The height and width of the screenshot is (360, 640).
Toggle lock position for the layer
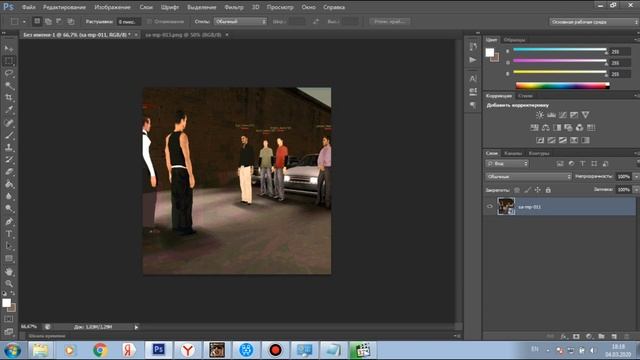[538, 190]
